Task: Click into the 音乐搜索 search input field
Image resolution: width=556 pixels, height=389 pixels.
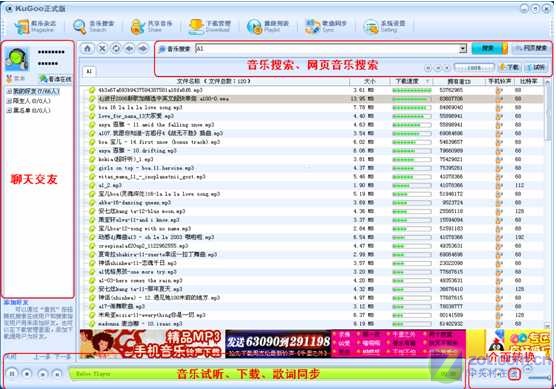Action: 327,49
